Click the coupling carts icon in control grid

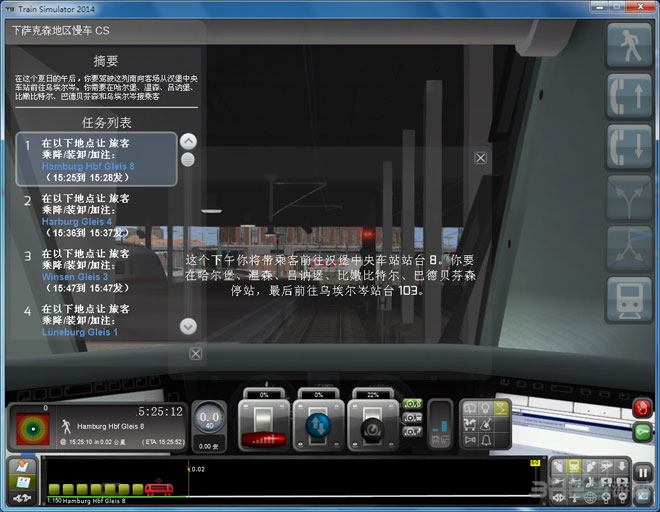click(x=470, y=424)
